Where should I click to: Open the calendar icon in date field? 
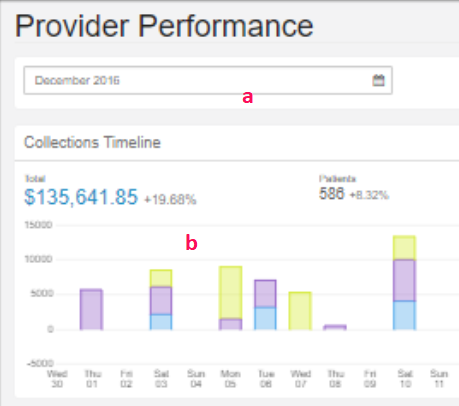(378, 80)
